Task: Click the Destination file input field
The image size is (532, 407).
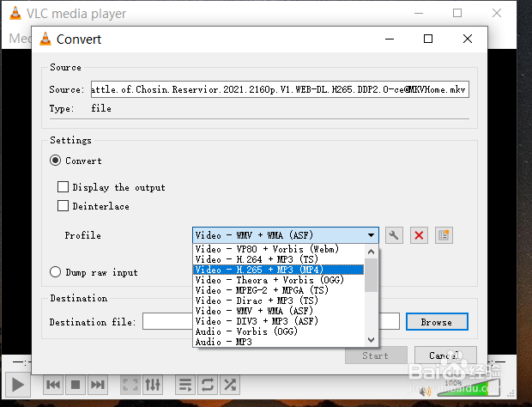Action: coord(271,321)
